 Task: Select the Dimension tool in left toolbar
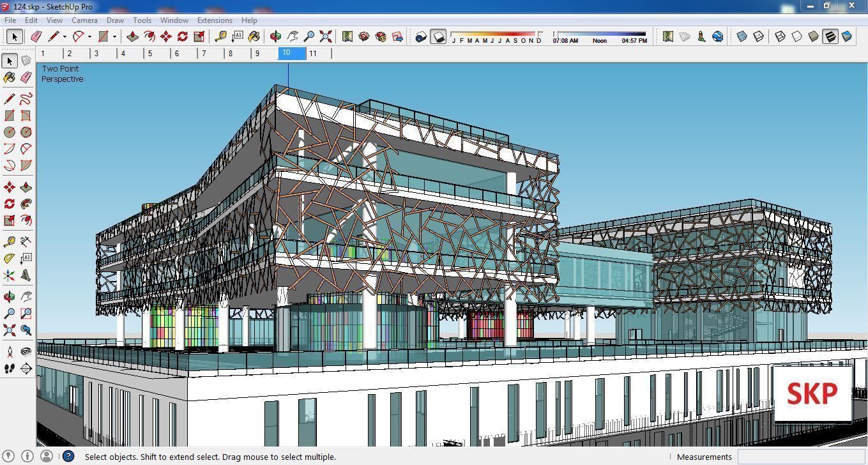pyautogui.click(x=26, y=242)
